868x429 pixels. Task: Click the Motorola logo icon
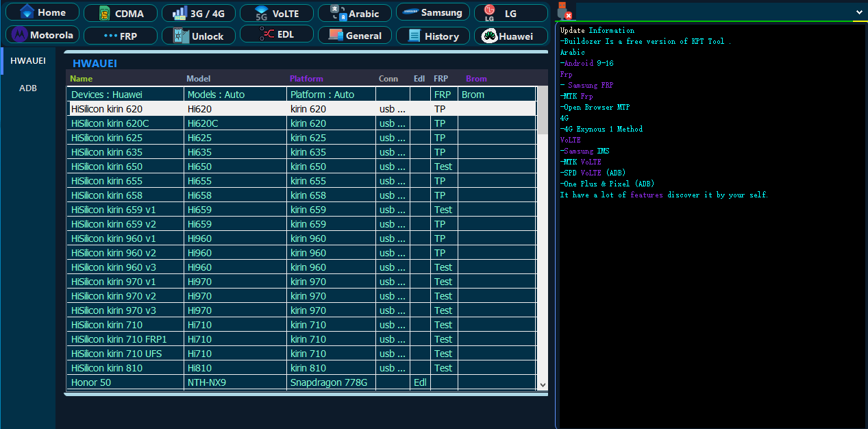(20, 34)
